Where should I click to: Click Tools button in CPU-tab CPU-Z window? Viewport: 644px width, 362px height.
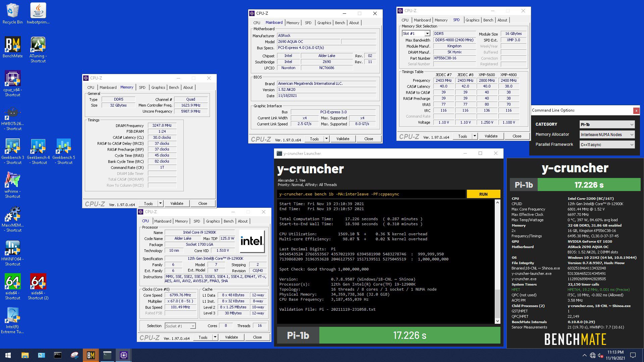coord(203,337)
